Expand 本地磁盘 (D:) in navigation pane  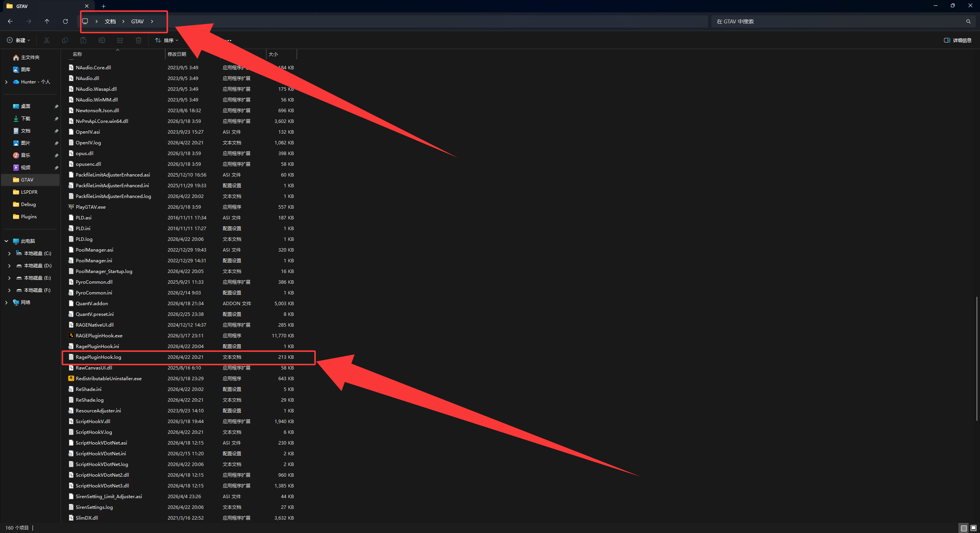tap(9, 266)
